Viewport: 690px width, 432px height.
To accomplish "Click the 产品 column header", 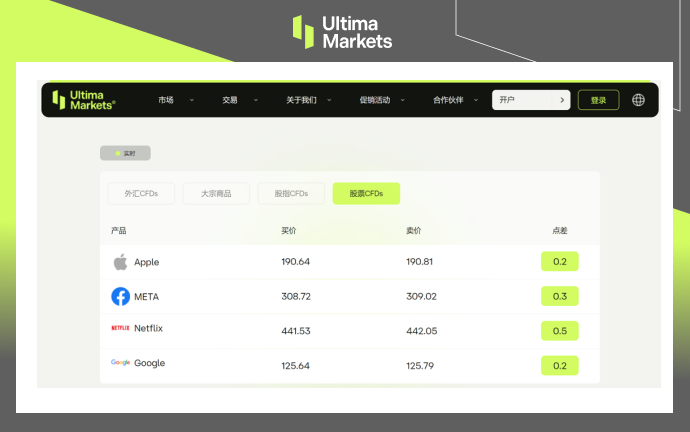I will (118, 231).
